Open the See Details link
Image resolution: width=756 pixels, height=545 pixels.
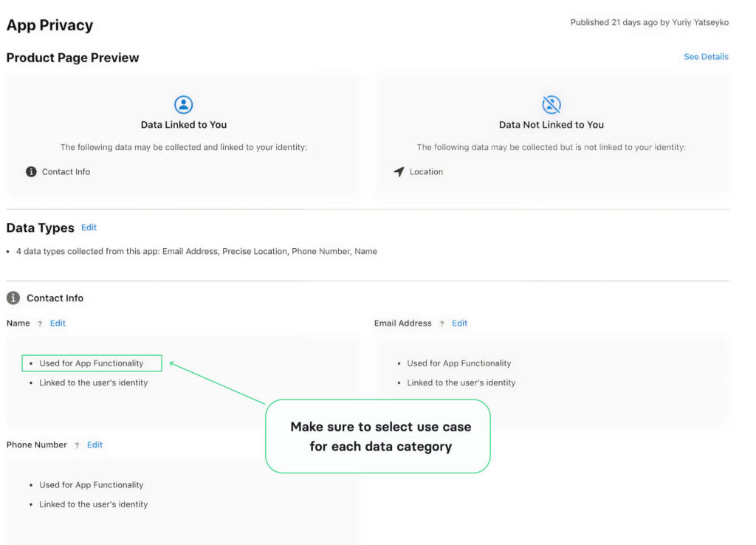pyautogui.click(x=706, y=56)
